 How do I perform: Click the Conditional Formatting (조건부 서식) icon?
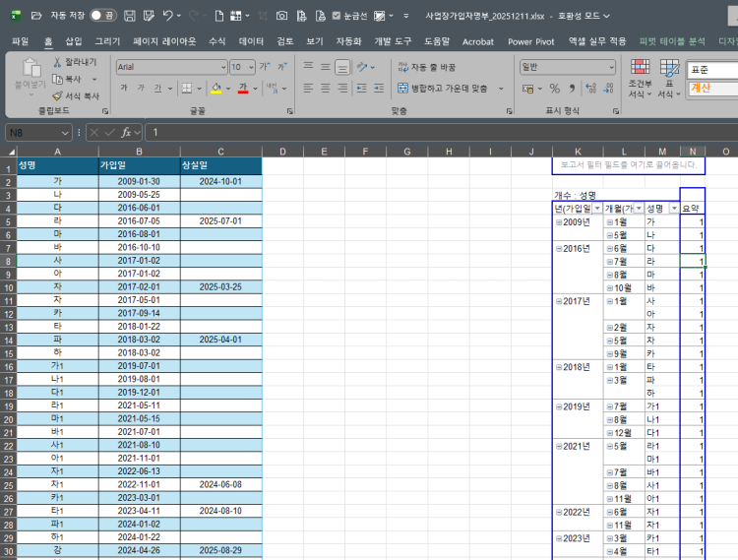pos(640,68)
